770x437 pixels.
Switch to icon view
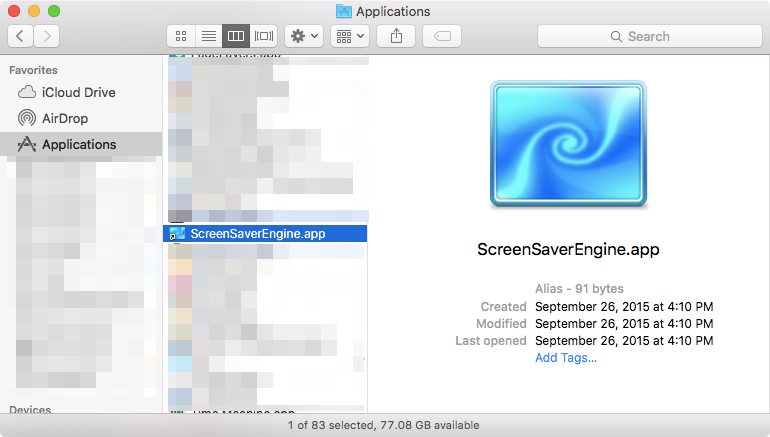[181, 36]
